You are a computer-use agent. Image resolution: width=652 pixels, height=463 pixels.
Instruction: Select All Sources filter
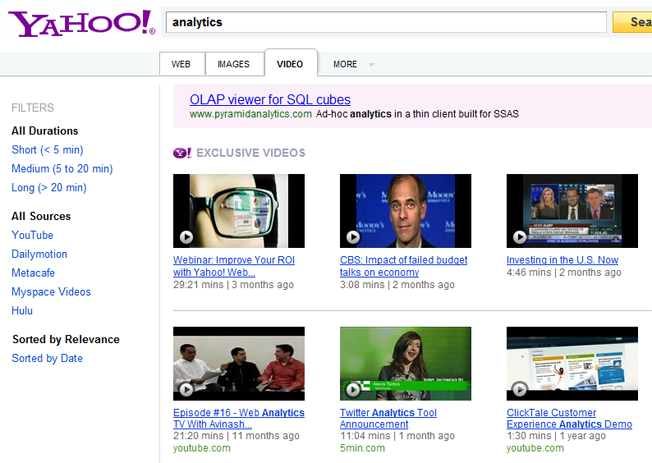[41, 216]
